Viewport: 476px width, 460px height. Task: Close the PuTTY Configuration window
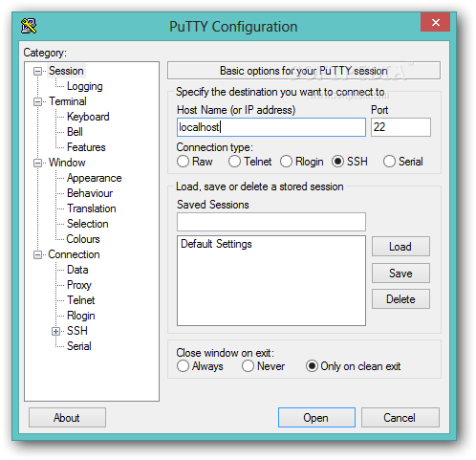[x=435, y=22]
